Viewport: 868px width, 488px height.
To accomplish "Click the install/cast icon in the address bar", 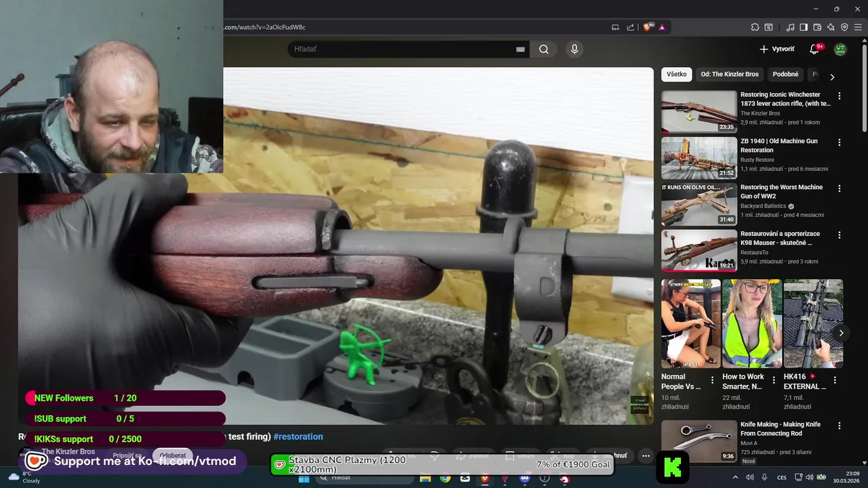I will (x=616, y=27).
